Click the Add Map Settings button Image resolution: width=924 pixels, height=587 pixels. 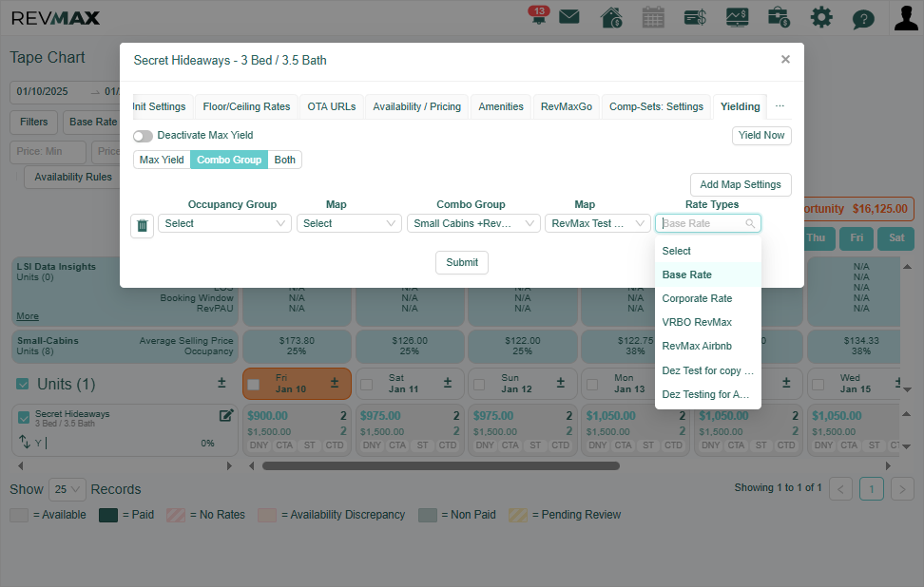click(x=741, y=184)
